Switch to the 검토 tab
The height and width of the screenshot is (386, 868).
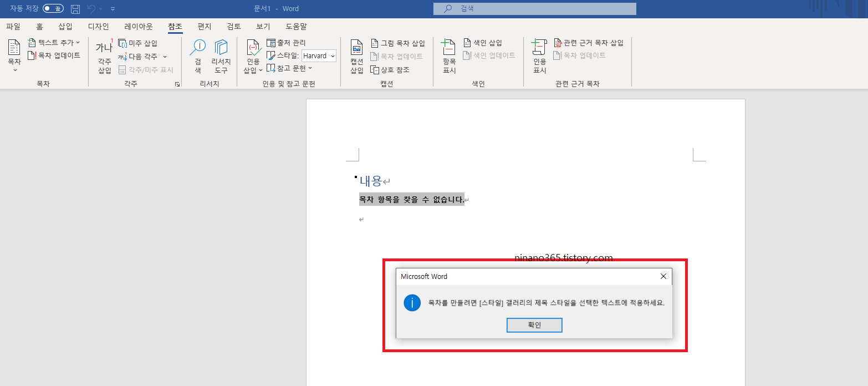pos(234,26)
